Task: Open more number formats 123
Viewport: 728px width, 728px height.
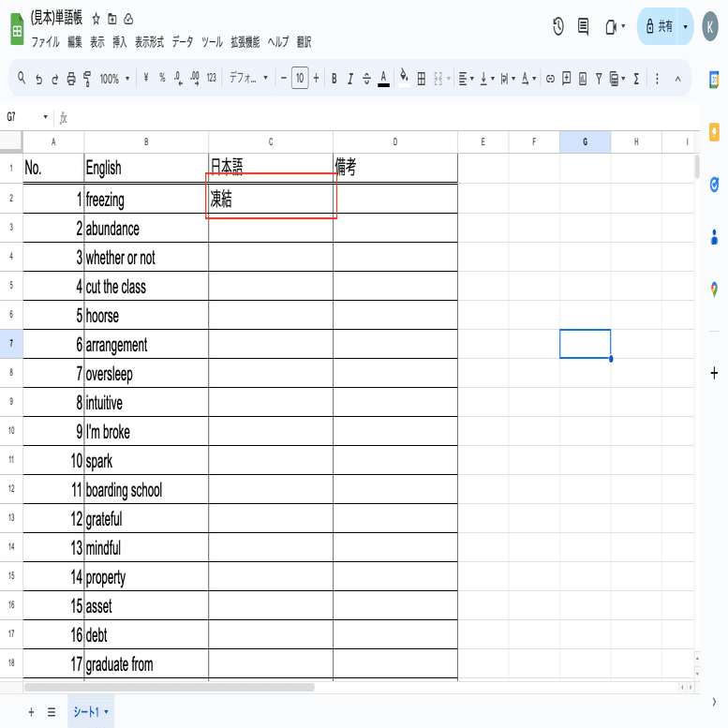Action: (211, 78)
